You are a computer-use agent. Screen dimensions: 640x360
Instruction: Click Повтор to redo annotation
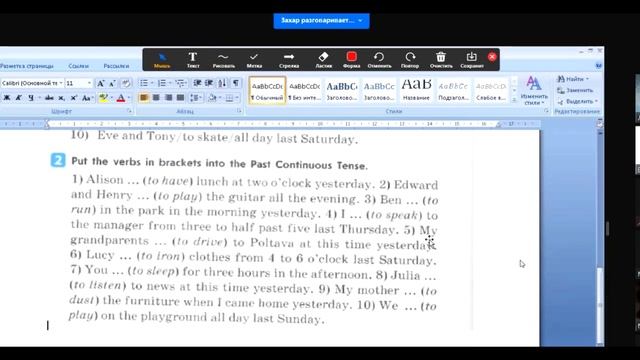(410, 60)
